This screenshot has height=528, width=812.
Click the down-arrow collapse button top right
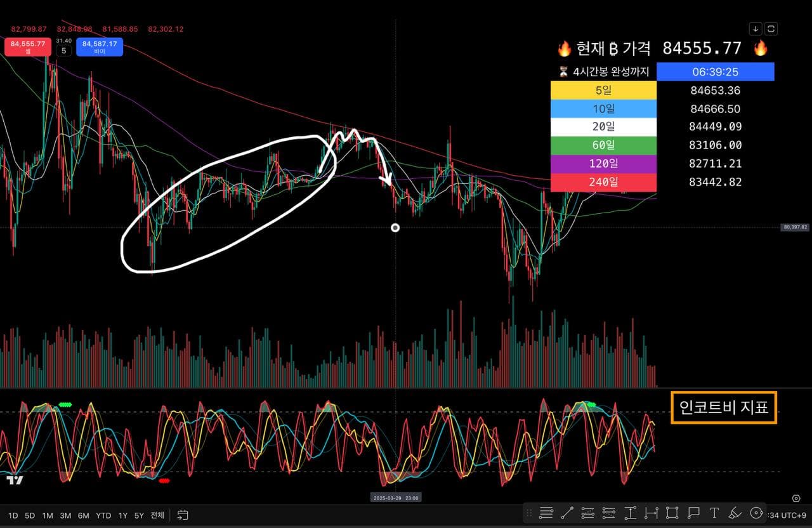click(x=755, y=29)
